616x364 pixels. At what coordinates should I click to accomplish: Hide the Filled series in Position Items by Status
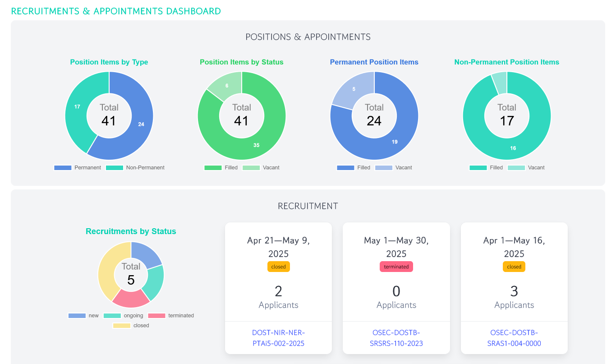(225, 167)
